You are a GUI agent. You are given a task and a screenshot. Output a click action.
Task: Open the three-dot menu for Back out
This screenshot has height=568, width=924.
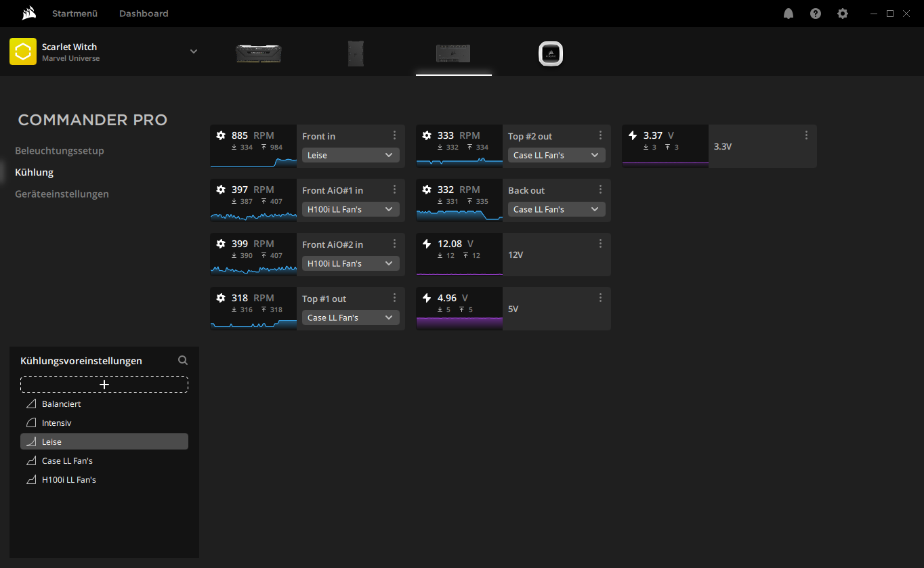coord(601,190)
